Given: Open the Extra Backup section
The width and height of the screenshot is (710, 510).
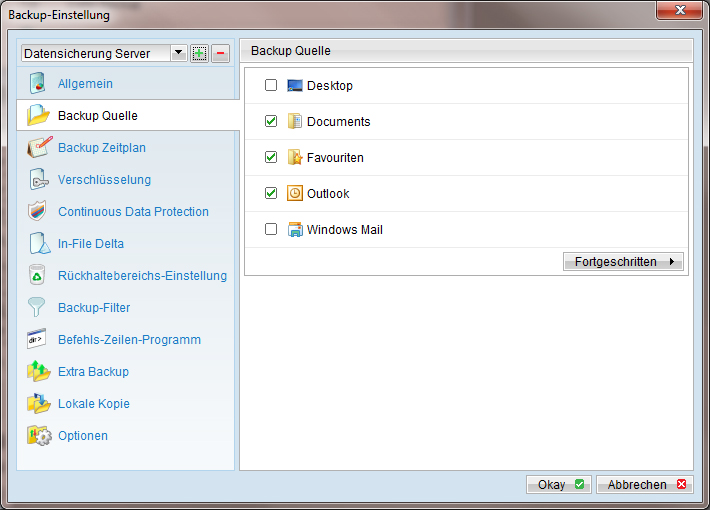Looking at the screenshot, I should (x=93, y=371).
